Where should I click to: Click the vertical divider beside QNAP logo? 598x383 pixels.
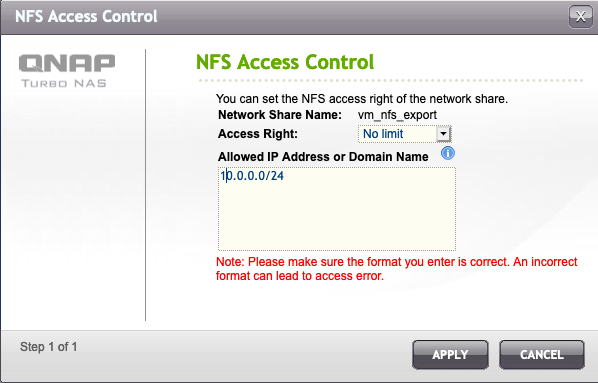145,185
